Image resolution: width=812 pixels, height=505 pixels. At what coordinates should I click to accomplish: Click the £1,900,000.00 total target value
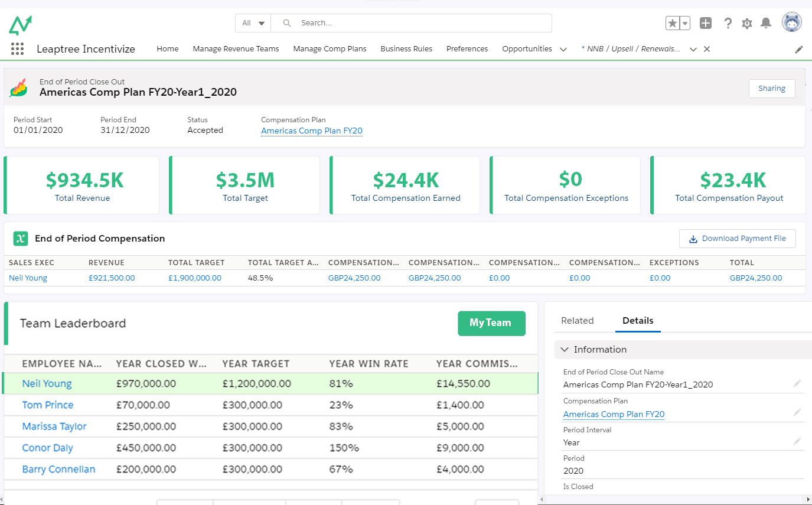tap(195, 278)
